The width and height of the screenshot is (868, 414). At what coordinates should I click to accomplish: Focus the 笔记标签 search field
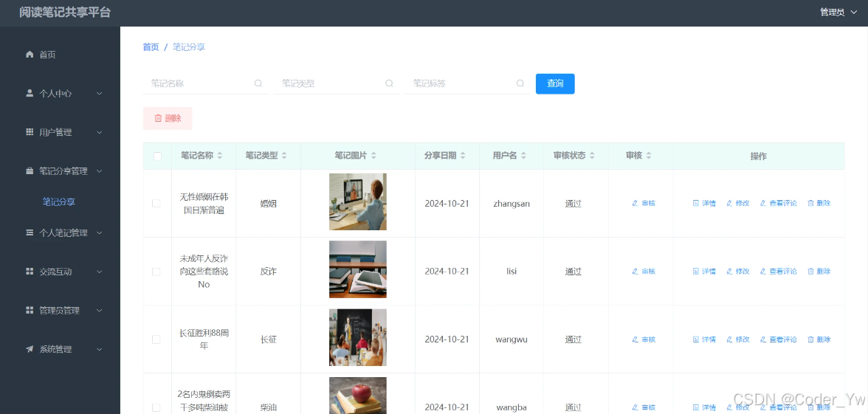467,83
